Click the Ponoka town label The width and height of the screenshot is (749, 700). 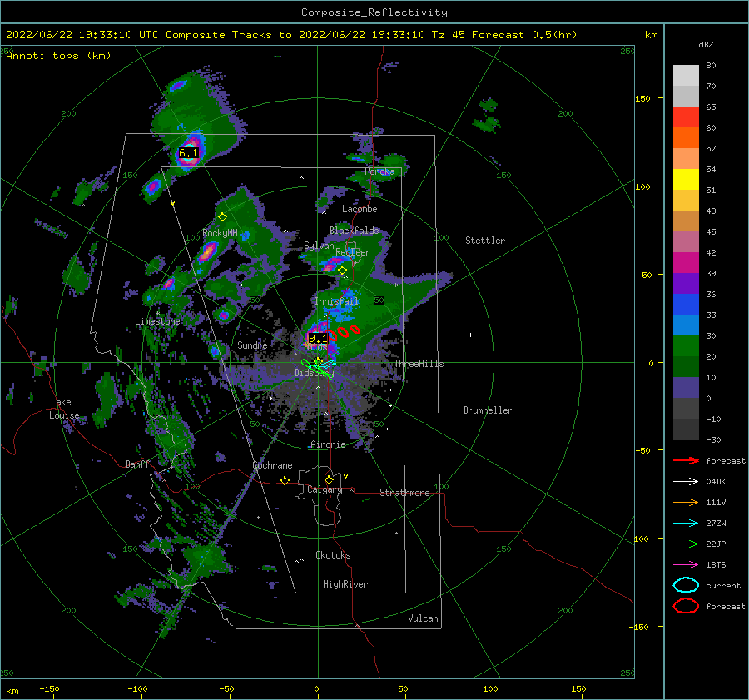click(x=379, y=171)
